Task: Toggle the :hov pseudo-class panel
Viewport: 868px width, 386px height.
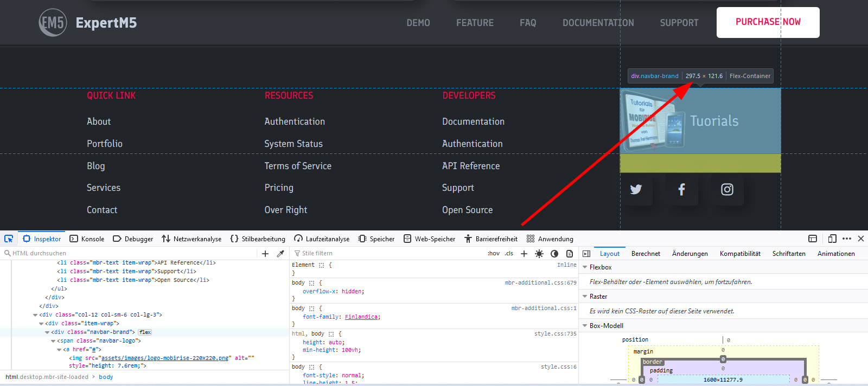Action: pyautogui.click(x=494, y=254)
